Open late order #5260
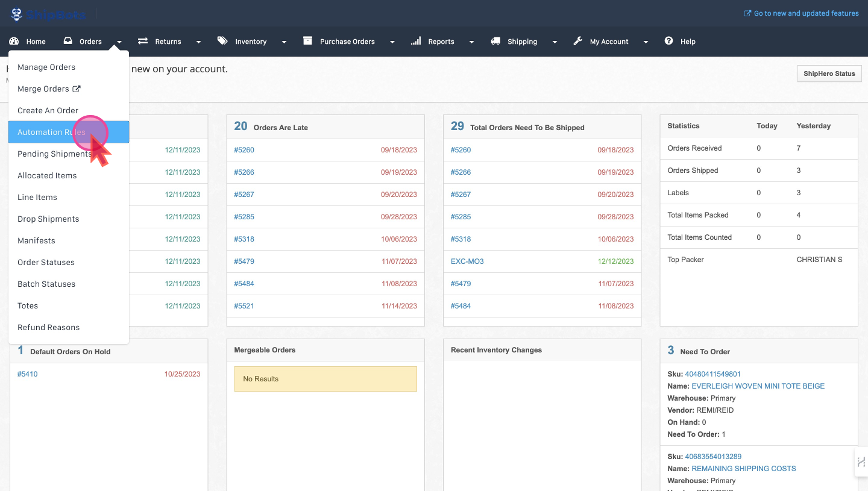Viewport: 868px width, 491px height. tap(244, 150)
